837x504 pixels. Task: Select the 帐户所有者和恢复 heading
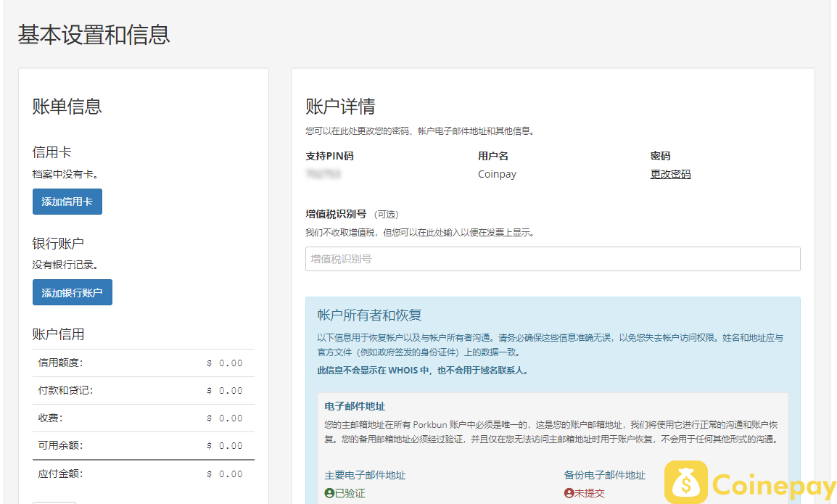[x=369, y=315]
